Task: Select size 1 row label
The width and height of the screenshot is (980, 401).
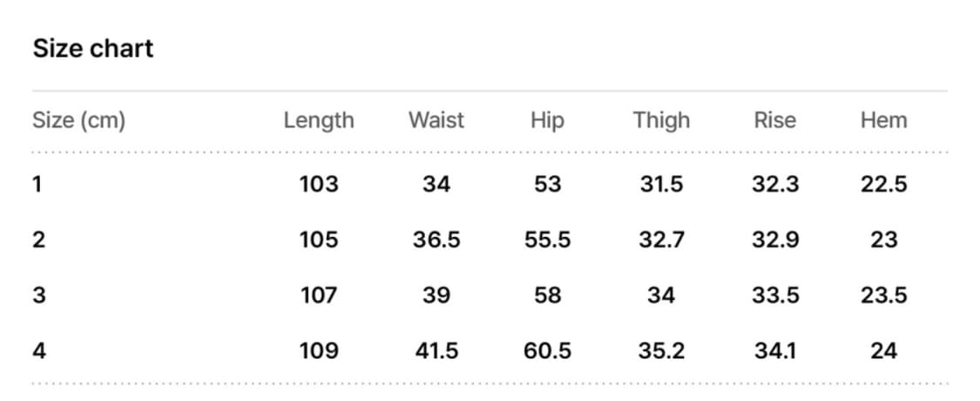Action: (37, 185)
